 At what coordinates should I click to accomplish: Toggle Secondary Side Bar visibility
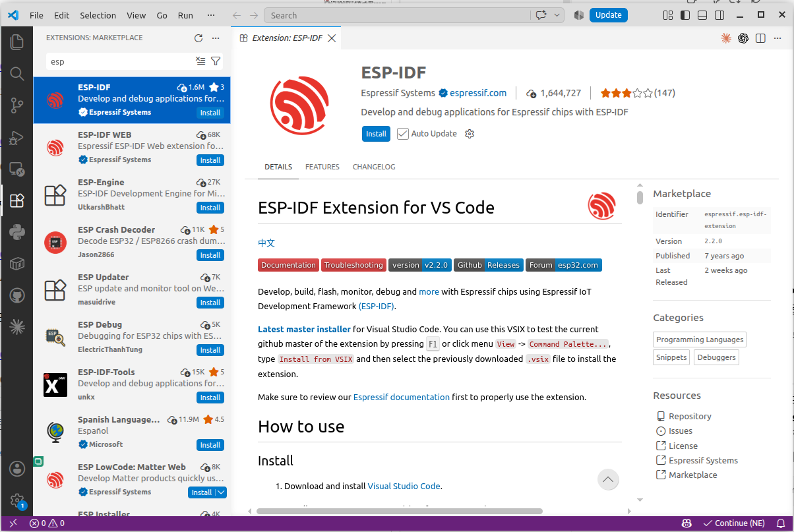[719, 15]
